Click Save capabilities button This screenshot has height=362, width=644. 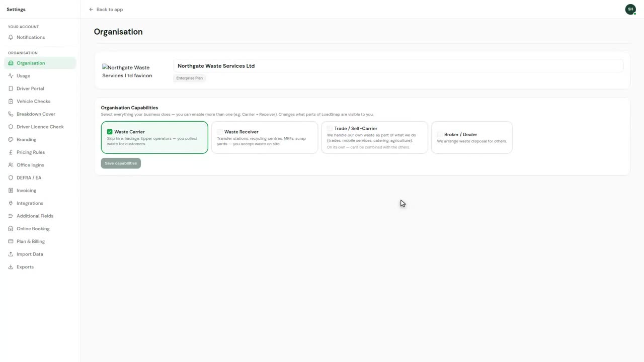pos(121,163)
